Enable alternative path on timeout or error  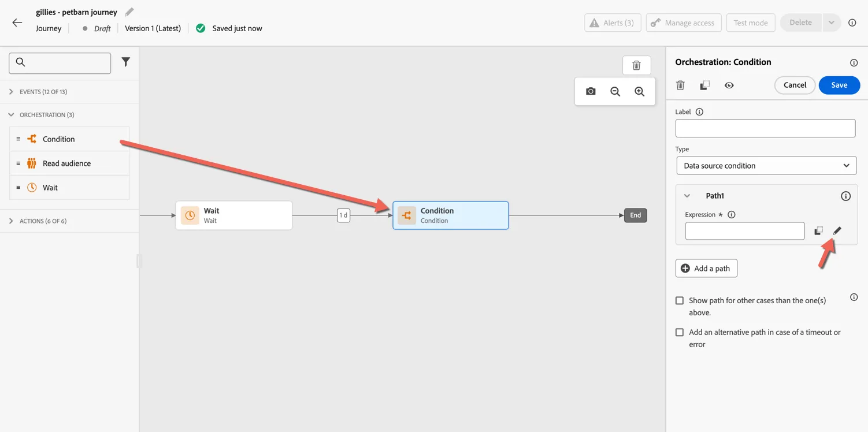680,332
